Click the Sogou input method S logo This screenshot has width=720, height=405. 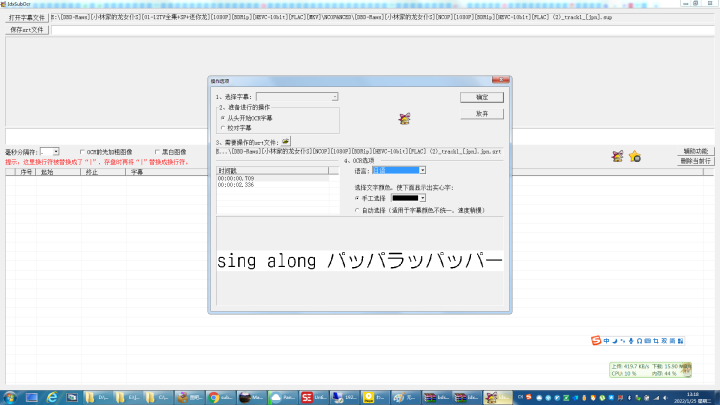[x=596, y=341]
